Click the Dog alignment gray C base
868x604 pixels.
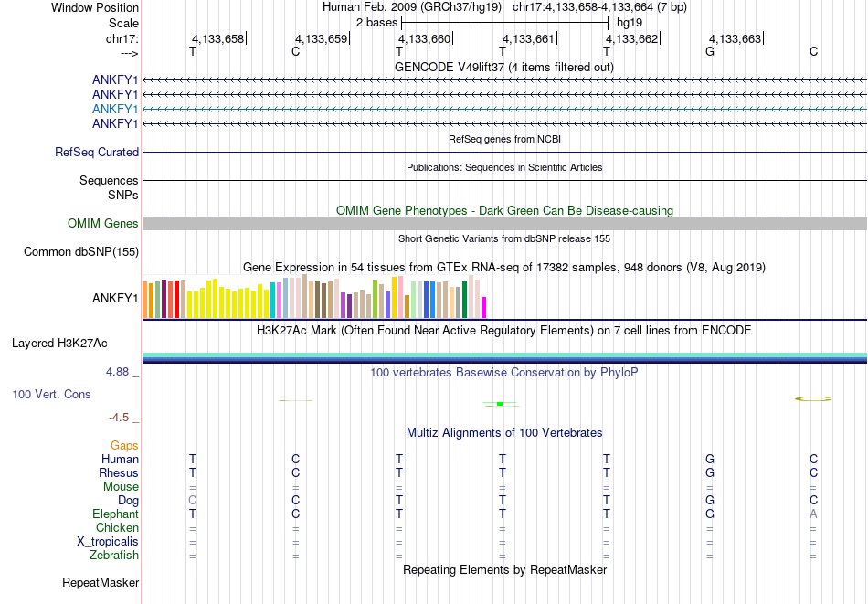[x=192, y=501]
